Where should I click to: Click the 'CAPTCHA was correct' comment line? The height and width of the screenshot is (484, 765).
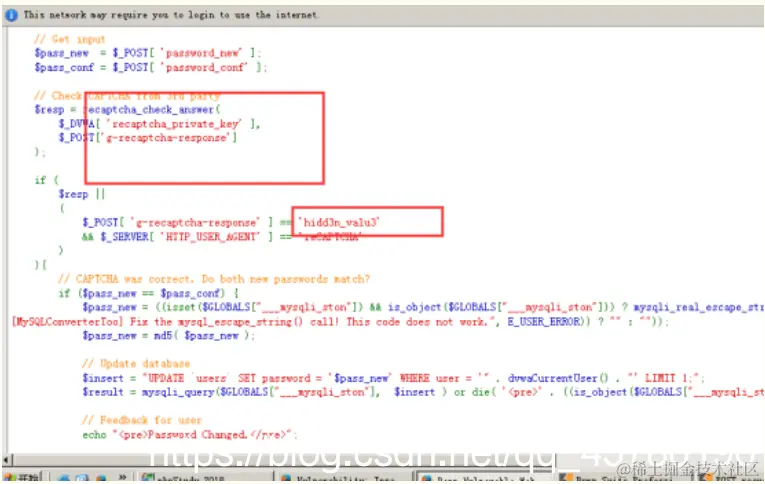214,279
